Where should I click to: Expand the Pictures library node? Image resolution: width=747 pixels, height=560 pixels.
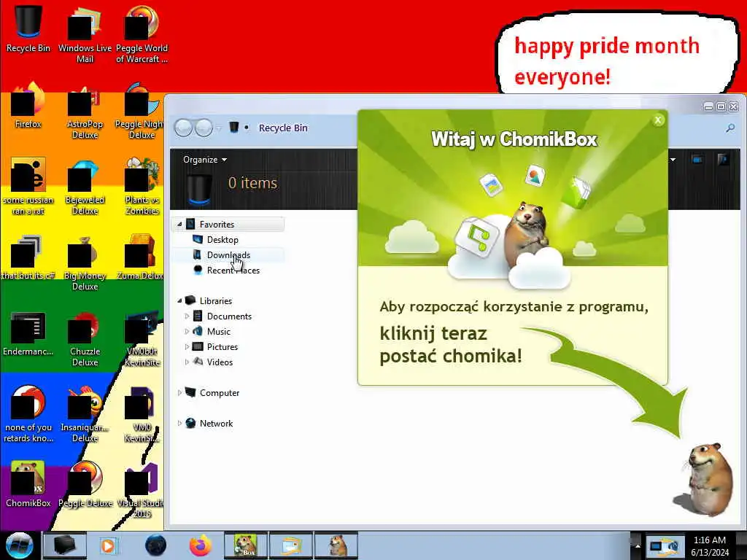187,346
